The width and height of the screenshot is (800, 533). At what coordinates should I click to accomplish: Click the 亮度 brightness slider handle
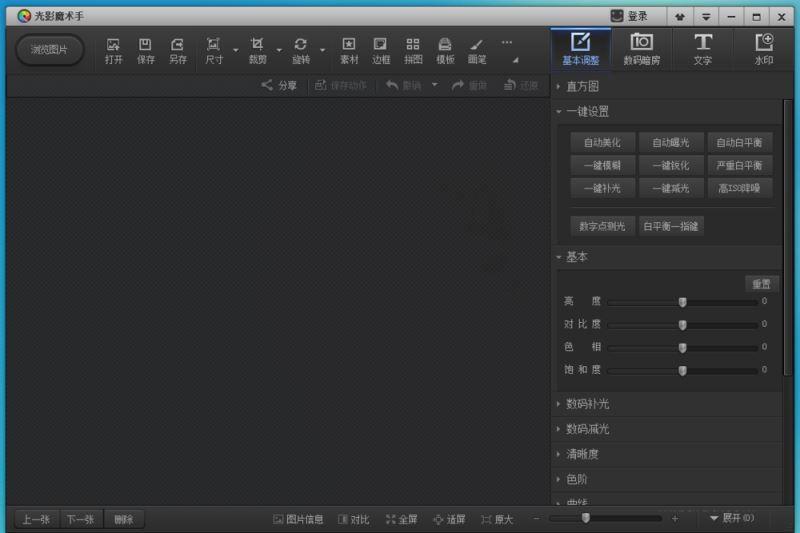(x=682, y=302)
